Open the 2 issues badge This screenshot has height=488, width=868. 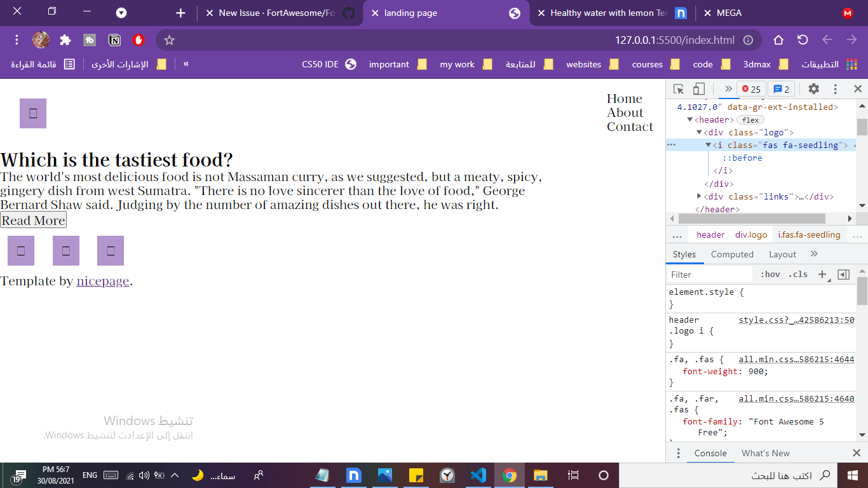click(782, 89)
